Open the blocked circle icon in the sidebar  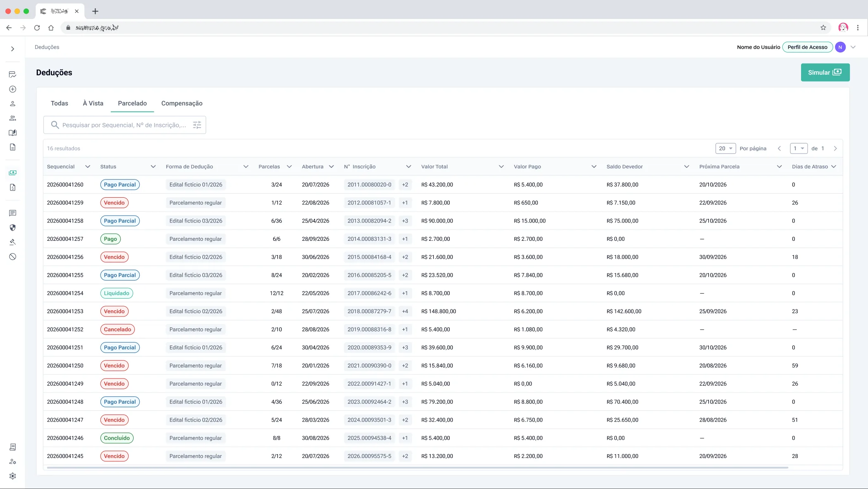[x=13, y=256]
